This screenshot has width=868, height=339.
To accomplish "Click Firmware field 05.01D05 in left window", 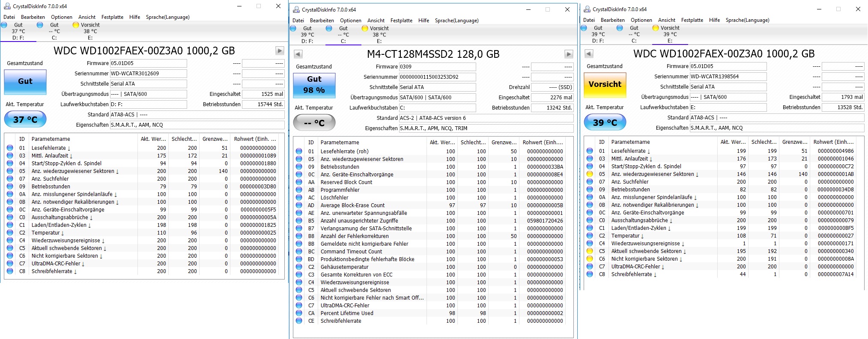I will (x=149, y=63).
